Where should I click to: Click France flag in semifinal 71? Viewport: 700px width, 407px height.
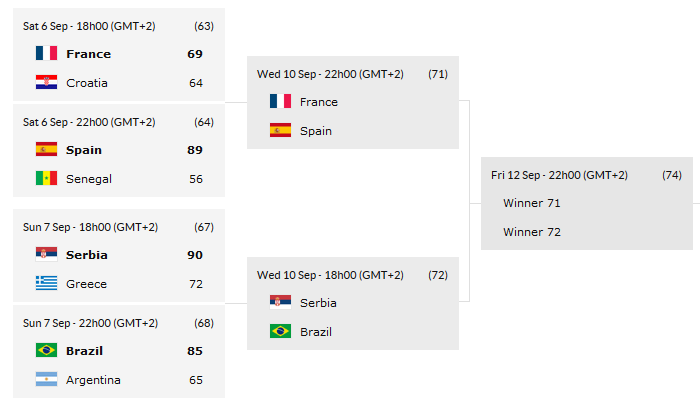tap(280, 102)
